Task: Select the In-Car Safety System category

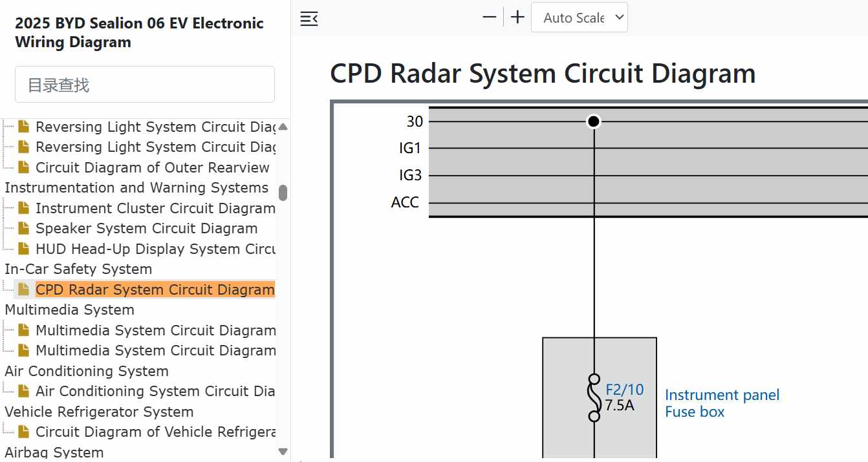Action: tap(78, 269)
